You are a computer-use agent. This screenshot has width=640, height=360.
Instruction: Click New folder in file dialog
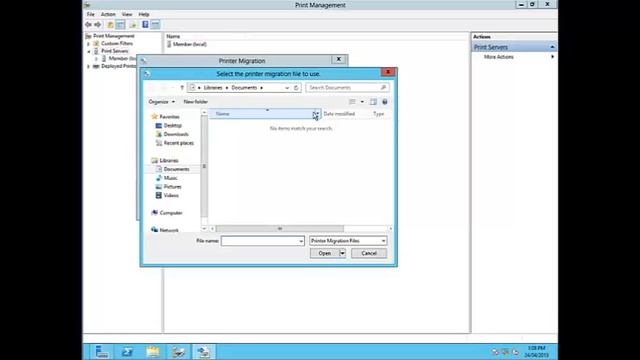click(x=196, y=102)
